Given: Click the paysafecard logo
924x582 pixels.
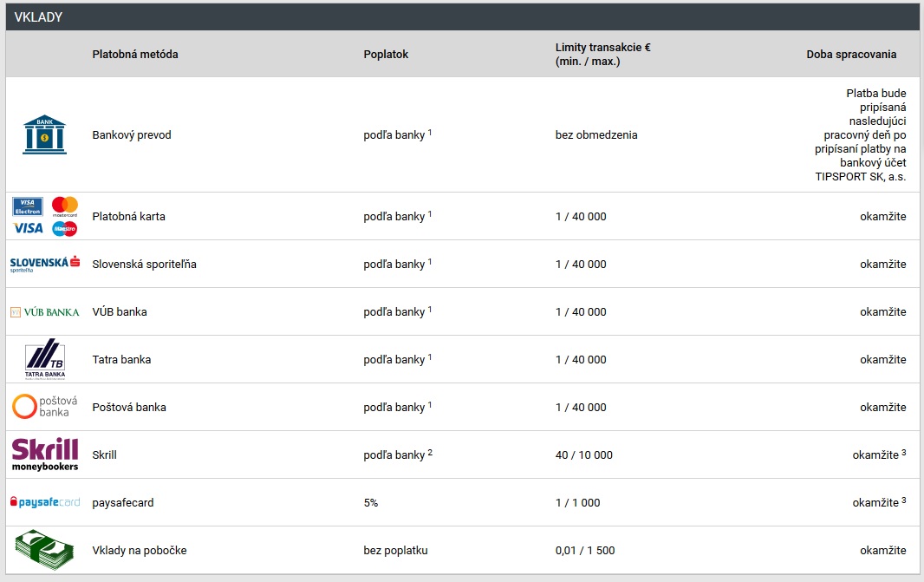Looking at the screenshot, I should (x=45, y=502).
